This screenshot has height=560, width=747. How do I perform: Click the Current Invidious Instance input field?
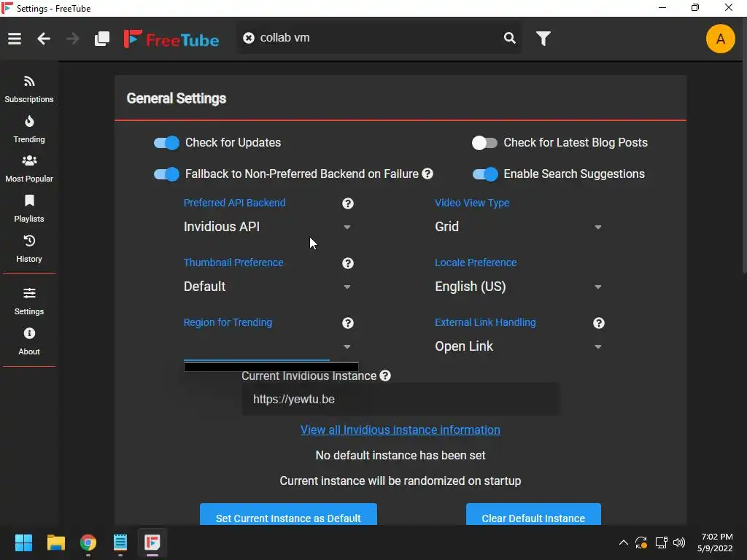pyautogui.click(x=400, y=400)
